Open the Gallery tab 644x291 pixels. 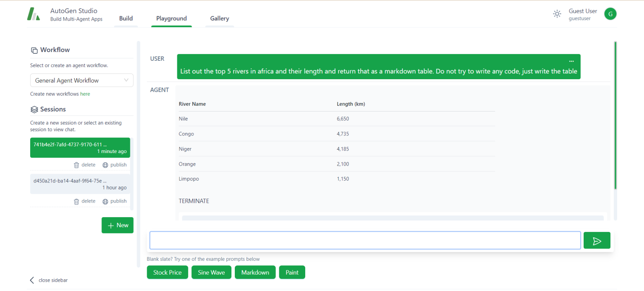point(219,18)
